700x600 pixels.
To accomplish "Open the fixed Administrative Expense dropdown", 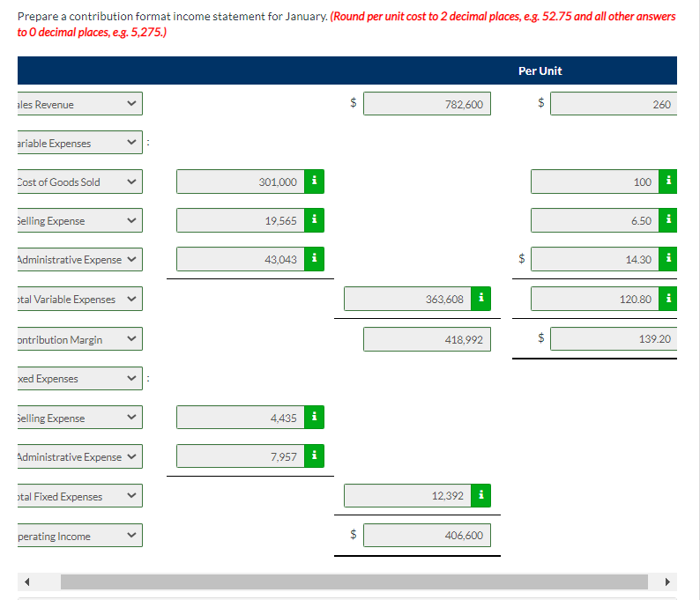I will (x=80, y=456).
